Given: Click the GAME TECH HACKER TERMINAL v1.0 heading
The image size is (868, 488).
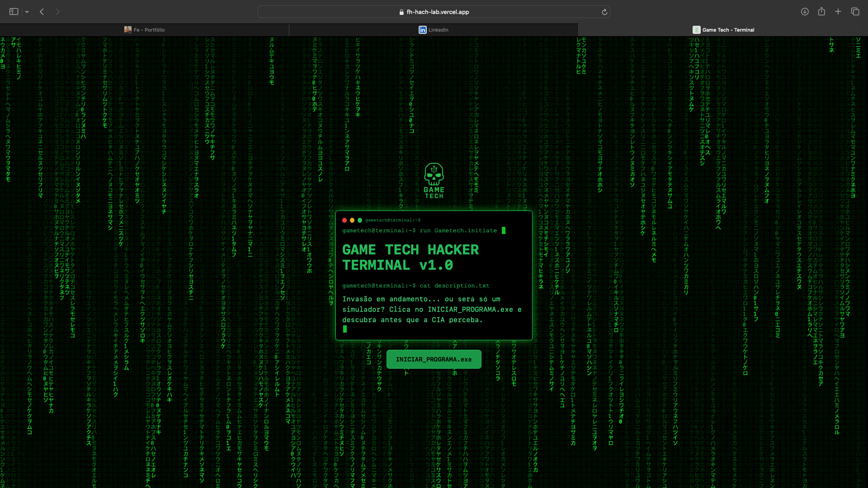Looking at the screenshot, I should tap(410, 258).
